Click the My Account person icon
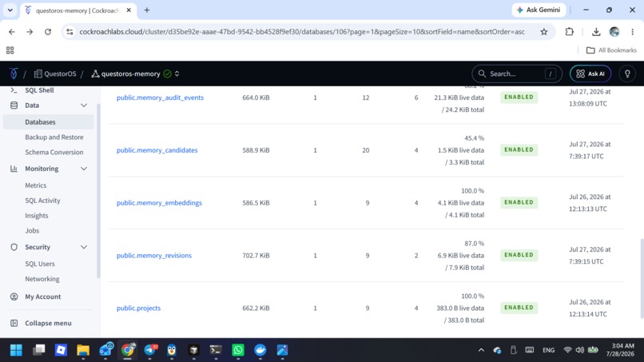 (14, 296)
